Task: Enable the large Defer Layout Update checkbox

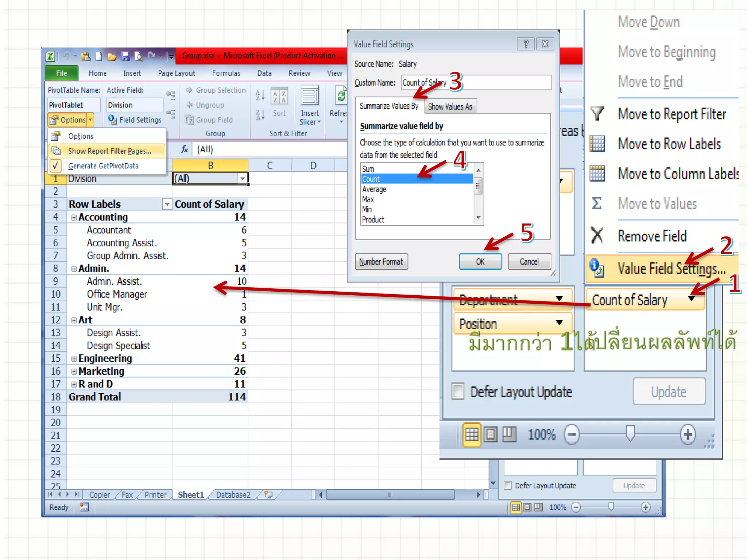Action: pyautogui.click(x=458, y=392)
